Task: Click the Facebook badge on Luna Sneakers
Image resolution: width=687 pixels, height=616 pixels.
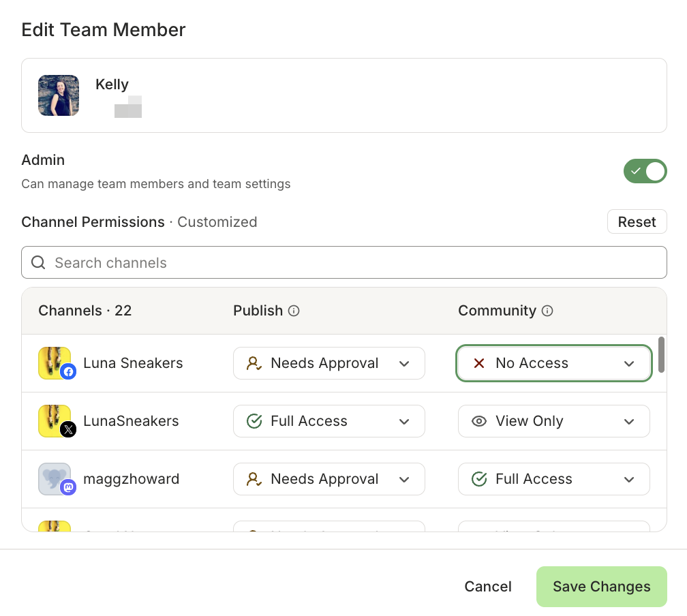Action: coord(68,372)
